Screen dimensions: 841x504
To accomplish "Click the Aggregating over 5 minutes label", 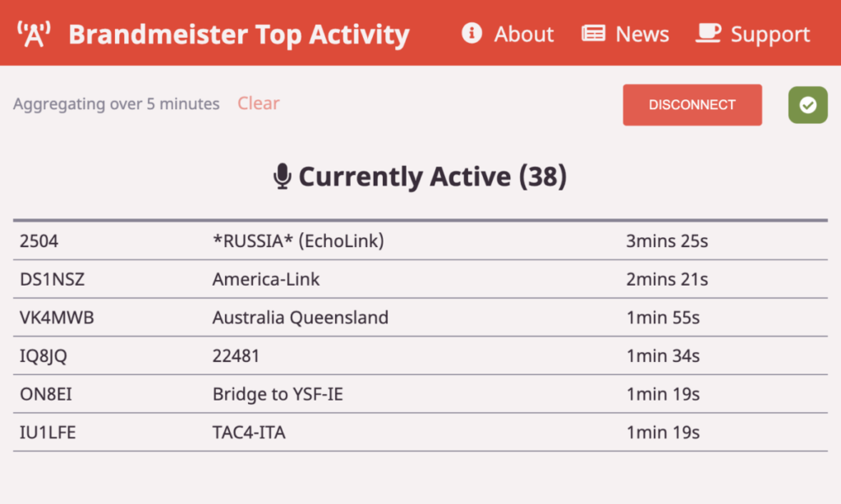I will click(x=116, y=103).
